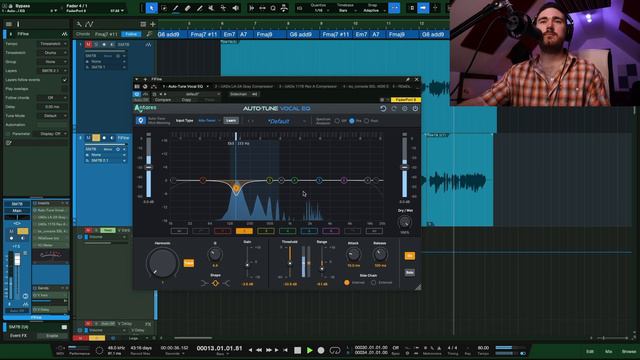Click the Copy button in the plugin header
This screenshot has height=360, width=640.
[x=186, y=100]
